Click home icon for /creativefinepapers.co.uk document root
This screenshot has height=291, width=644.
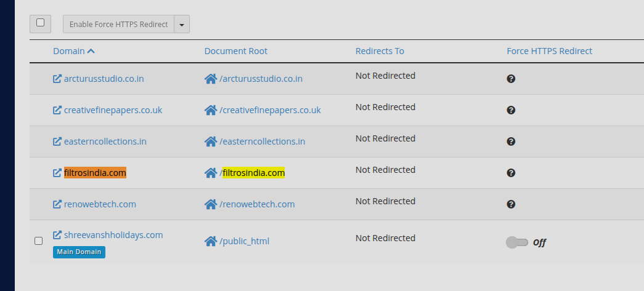(211, 110)
